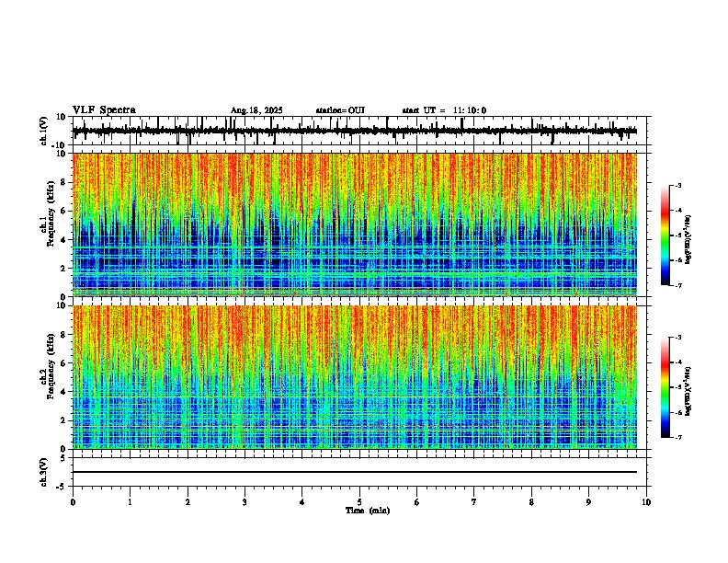
Task: Click the 'Time (min)' axis label
Action: (368, 511)
